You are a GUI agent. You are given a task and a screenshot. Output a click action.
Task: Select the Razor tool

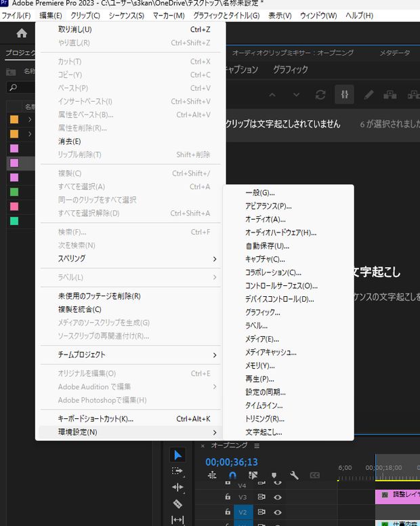pyautogui.click(x=177, y=503)
